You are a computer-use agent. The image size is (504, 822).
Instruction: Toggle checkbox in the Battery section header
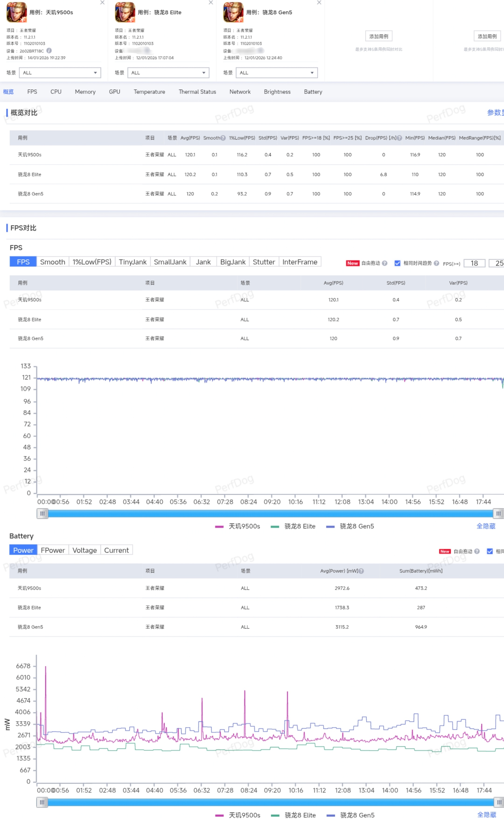(x=490, y=551)
